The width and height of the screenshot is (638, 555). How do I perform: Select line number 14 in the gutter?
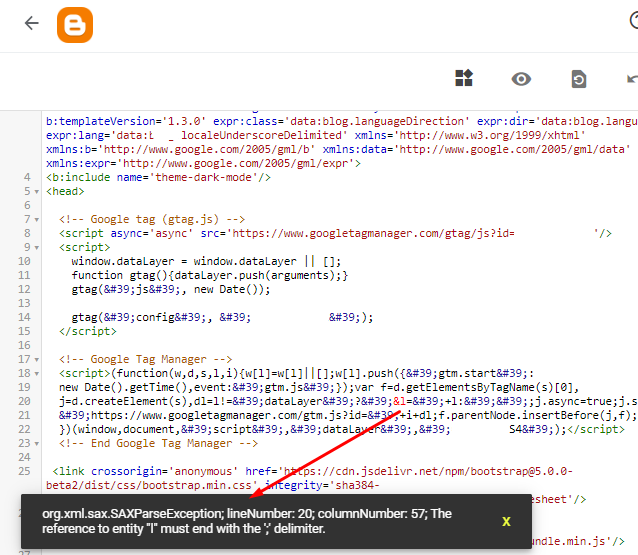[x=24, y=317]
